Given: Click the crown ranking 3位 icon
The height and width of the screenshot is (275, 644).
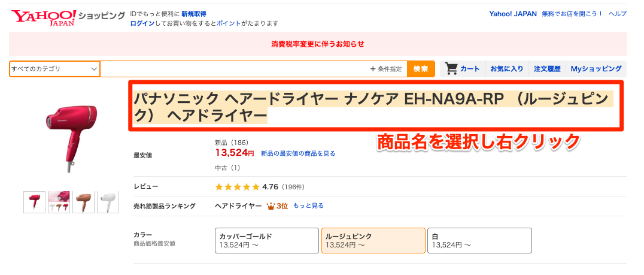Looking at the screenshot, I should click(271, 206).
